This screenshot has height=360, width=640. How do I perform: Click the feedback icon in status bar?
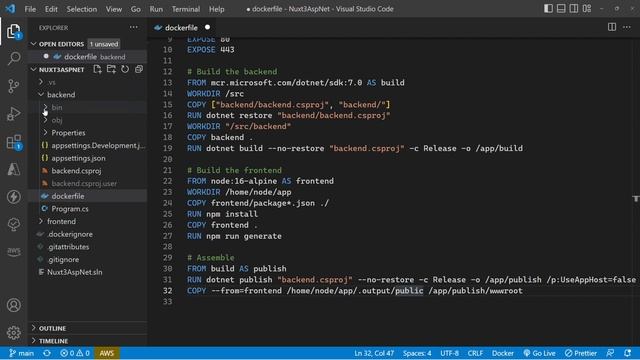tap(610, 353)
